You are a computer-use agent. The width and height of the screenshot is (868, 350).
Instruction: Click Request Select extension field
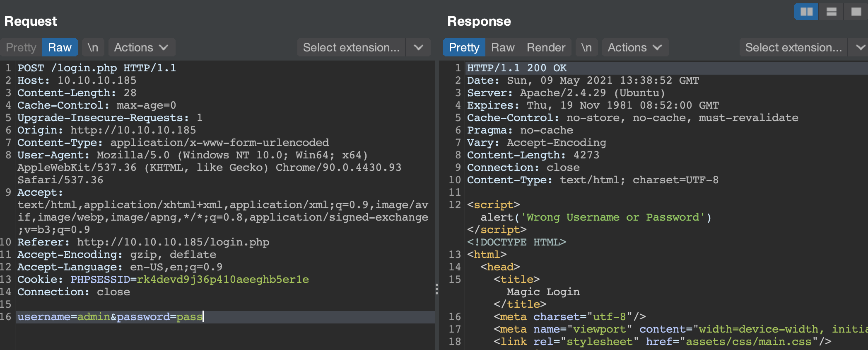click(x=351, y=47)
